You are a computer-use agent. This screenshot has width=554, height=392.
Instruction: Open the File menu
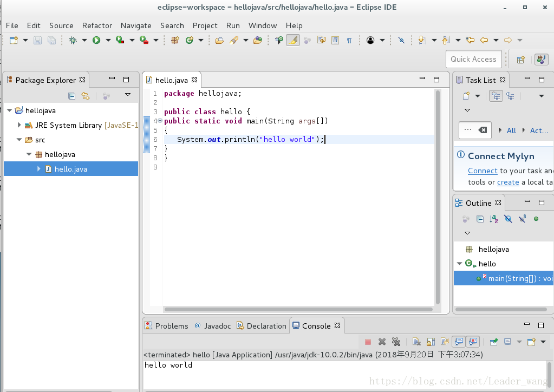(x=12, y=25)
